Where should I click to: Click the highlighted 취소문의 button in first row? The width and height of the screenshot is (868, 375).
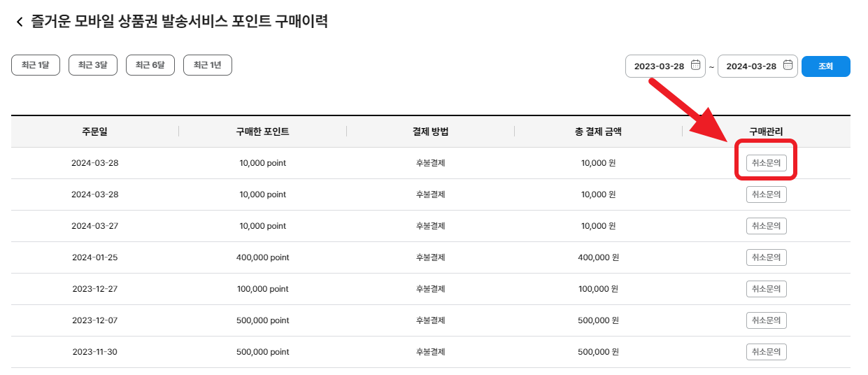[766, 163]
